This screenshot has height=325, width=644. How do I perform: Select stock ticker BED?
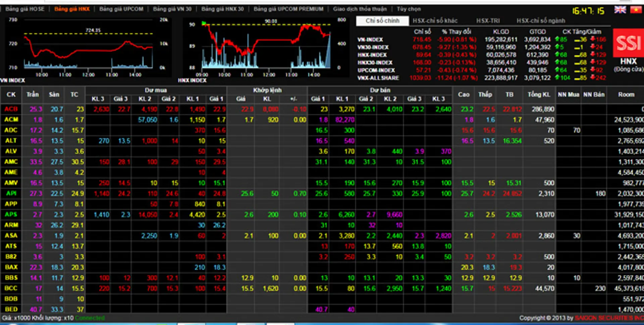point(11,309)
